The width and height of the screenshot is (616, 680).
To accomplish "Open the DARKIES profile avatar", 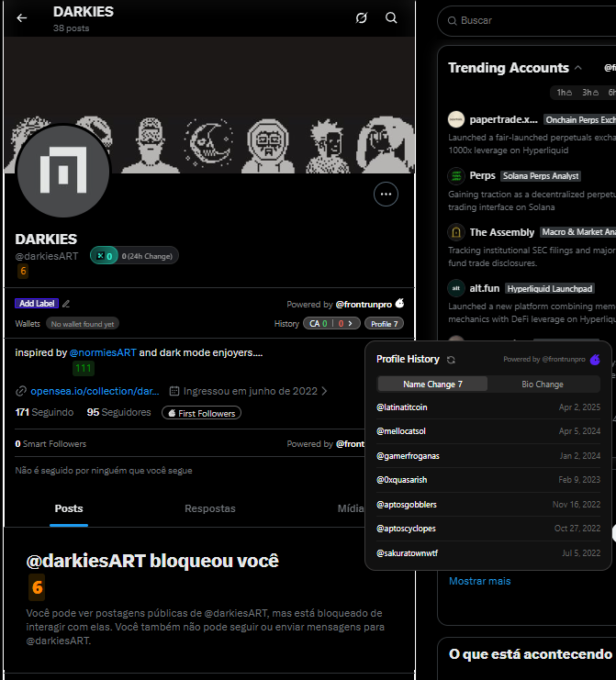I will point(63,172).
